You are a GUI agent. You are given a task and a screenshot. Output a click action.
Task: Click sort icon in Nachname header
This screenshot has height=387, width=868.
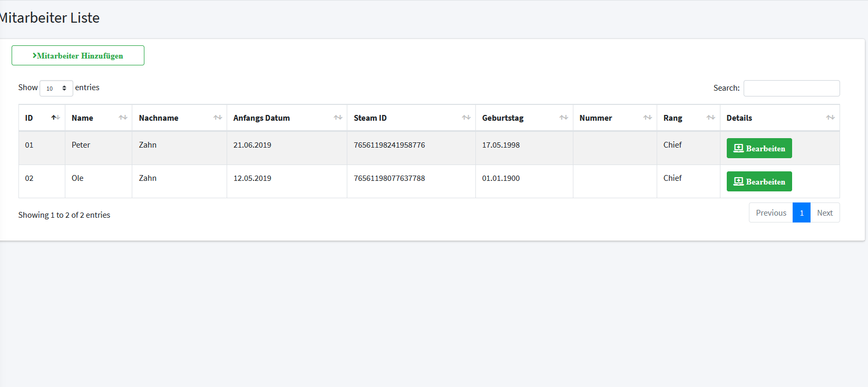point(218,118)
